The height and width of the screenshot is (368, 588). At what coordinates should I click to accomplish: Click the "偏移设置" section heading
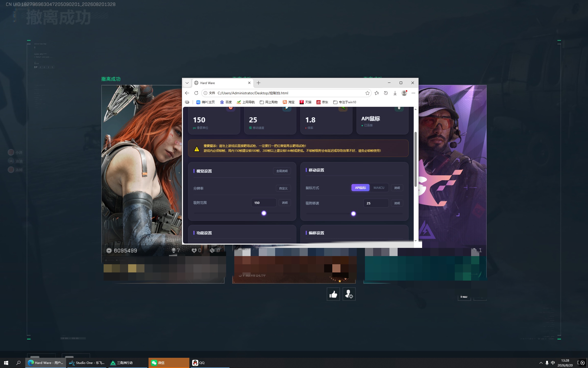click(x=316, y=233)
